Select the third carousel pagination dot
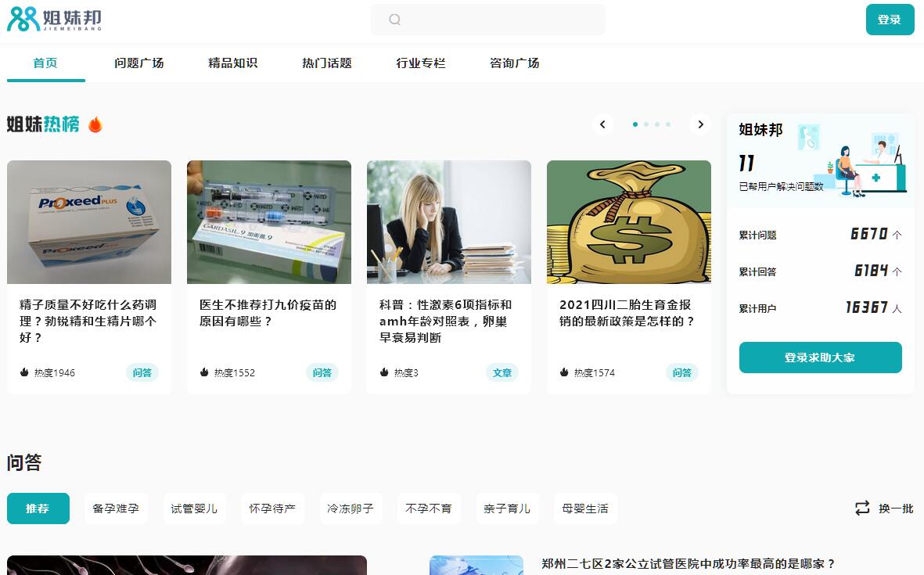Screen dimensions: 924x575 tap(657, 124)
